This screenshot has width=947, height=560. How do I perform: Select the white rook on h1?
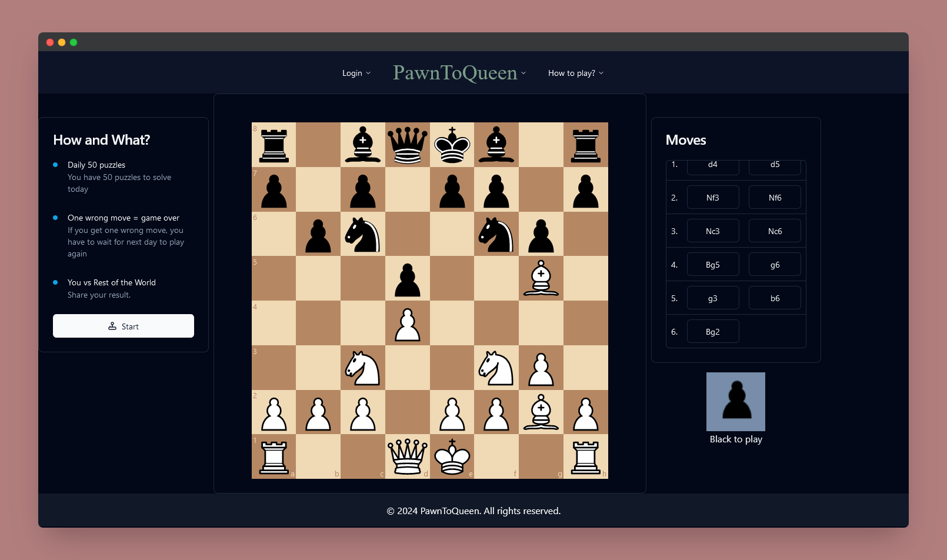coord(586,456)
